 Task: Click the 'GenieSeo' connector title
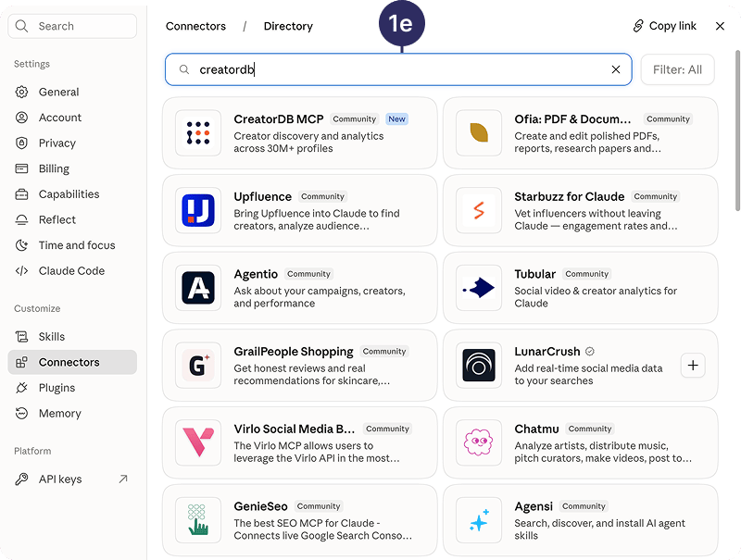(260, 506)
